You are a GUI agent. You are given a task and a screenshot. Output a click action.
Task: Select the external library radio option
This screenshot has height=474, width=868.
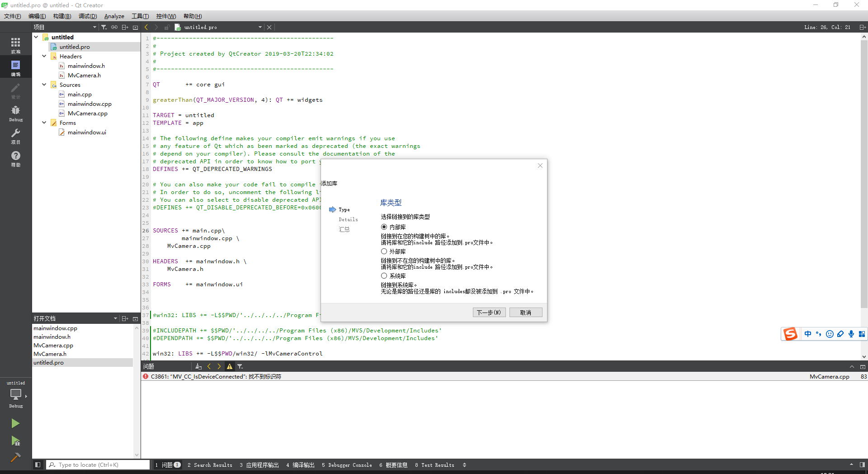point(384,251)
